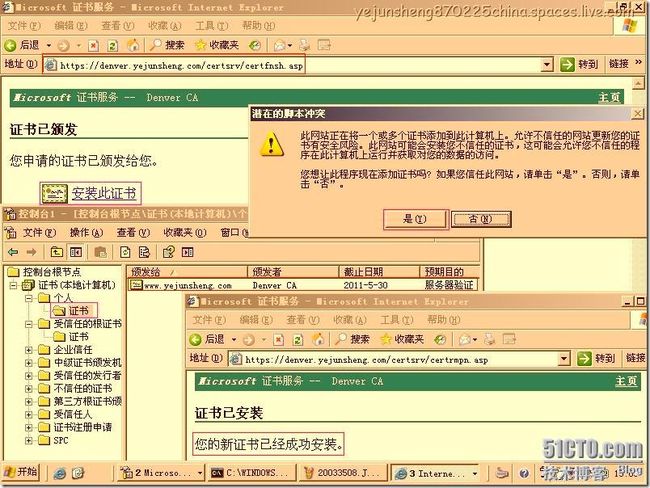
Task: Refresh the view via the MMC toolbar
Action: pyautogui.click(x=125, y=252)
